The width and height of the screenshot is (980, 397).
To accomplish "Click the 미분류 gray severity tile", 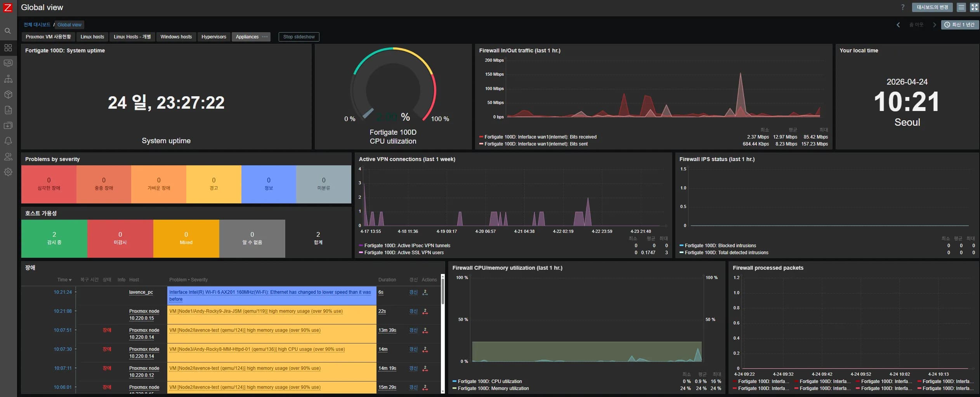I will click(x=324, y=184).
